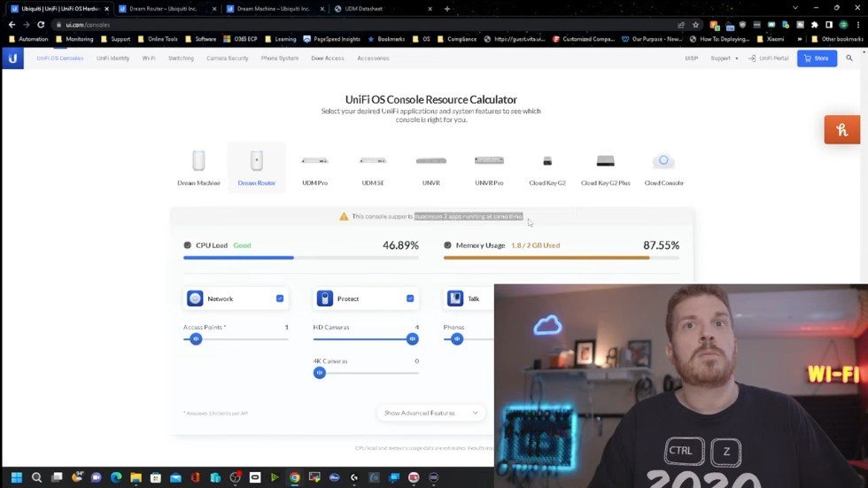Click the Talk application icon

tap(455, 298)
